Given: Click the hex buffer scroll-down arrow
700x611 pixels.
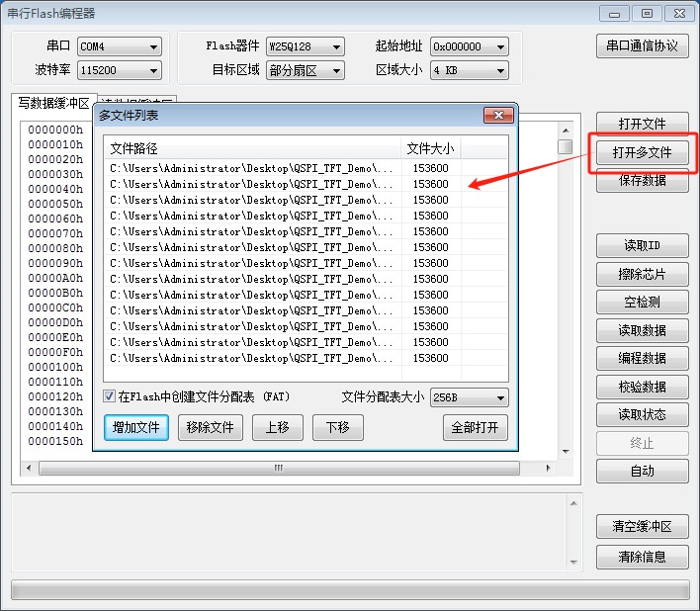Looking at the screenshot, I should [x=566, y=452].
